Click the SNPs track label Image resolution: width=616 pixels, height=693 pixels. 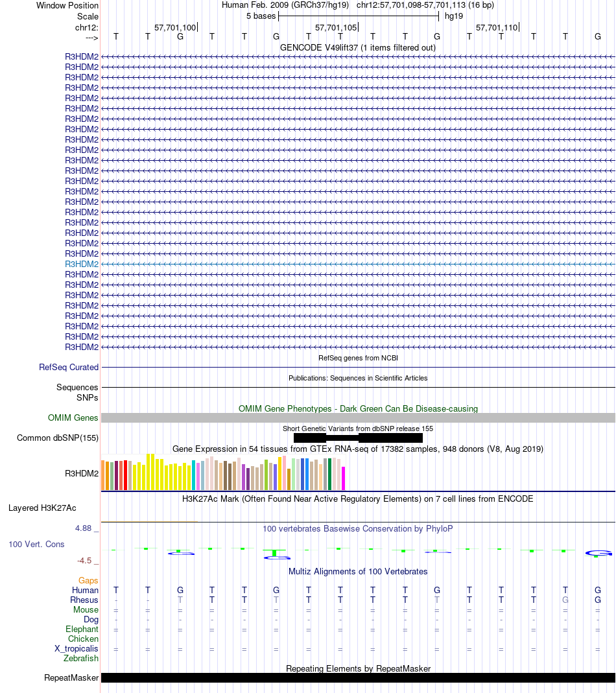coord(87,397)
